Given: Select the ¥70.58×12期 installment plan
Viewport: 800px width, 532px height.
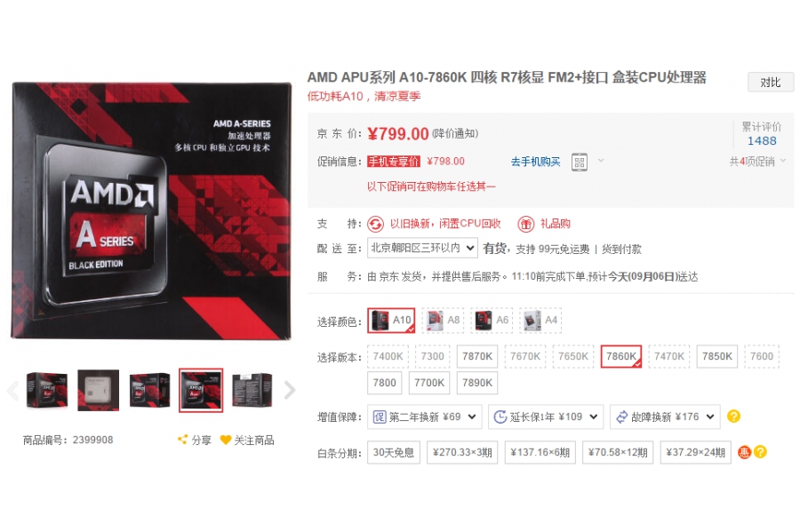Looking at the screenshot, I should pyautogui.click(x=618, y=452).
